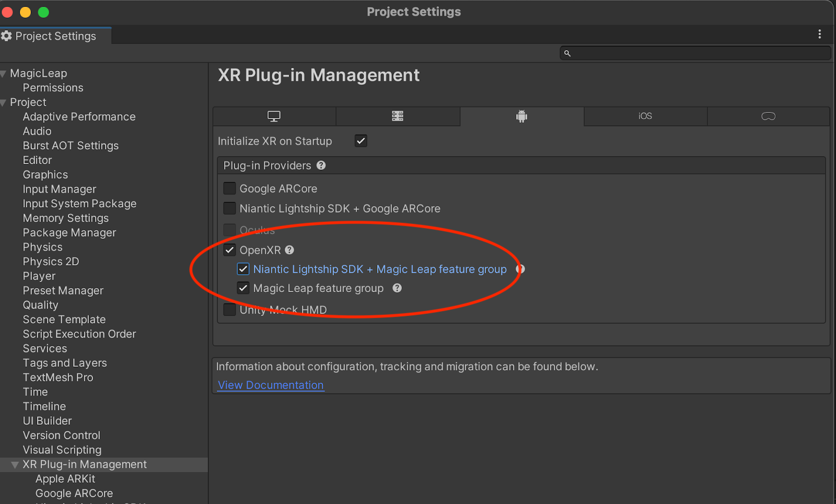Collapse the MagicLeap tree section
The height and width of the screenshot is (504, 836).
(x=3, y=74)
